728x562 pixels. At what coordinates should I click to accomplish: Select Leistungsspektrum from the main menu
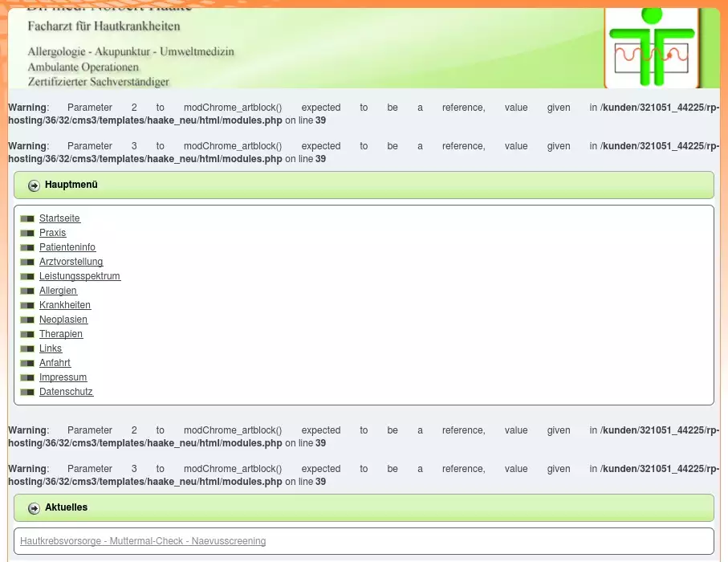[x=79, y=276]
